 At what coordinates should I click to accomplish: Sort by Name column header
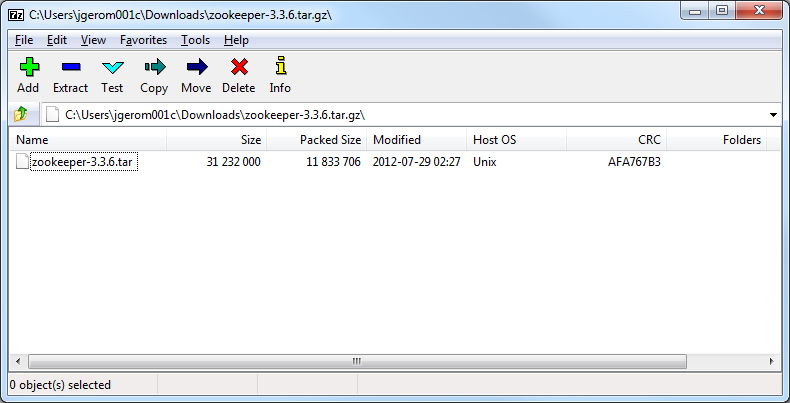(87, 140)
